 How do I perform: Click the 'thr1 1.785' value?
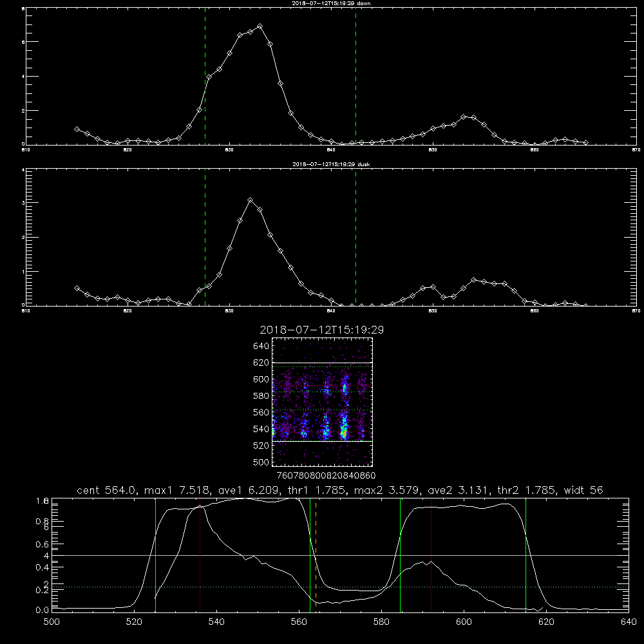pyautogui.click(x=317, y=490)
